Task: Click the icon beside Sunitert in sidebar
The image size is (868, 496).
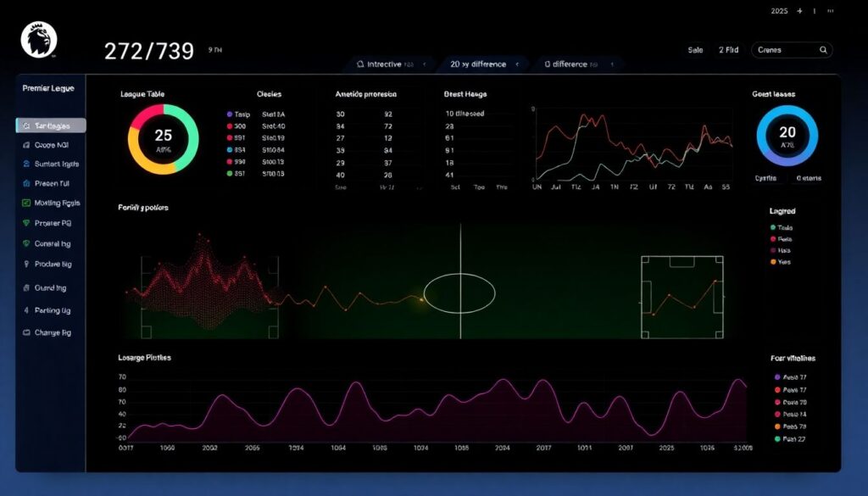Action: (x=25, y=164)
